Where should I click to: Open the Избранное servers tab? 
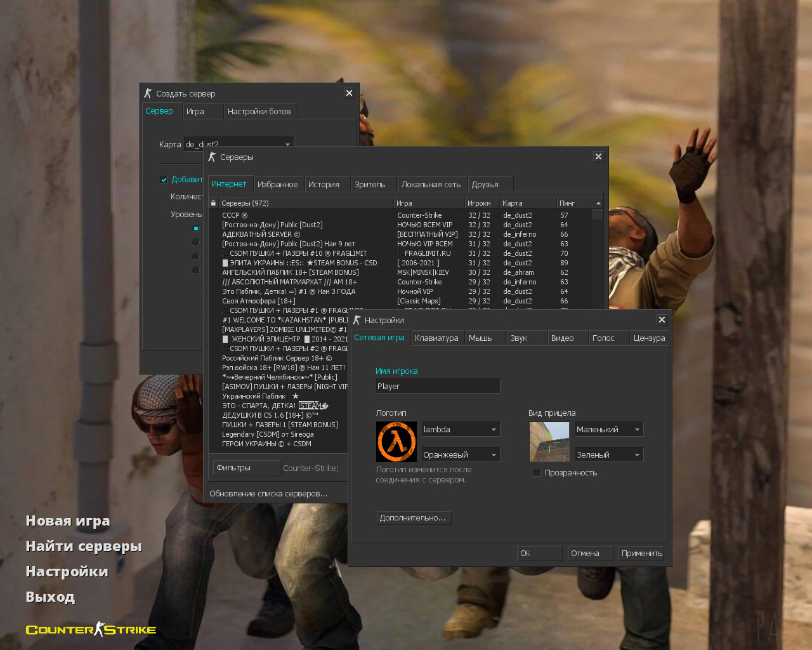(277, 185)
